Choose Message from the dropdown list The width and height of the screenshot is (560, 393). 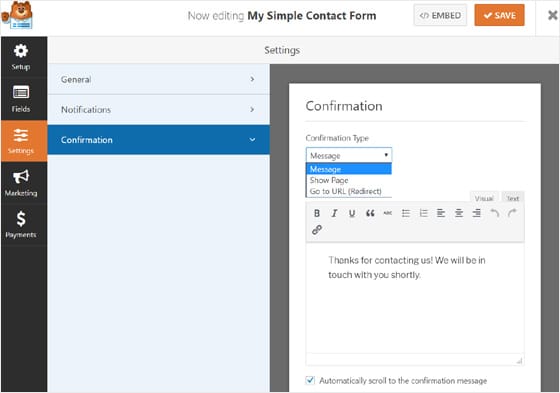(x=349, y=169)
